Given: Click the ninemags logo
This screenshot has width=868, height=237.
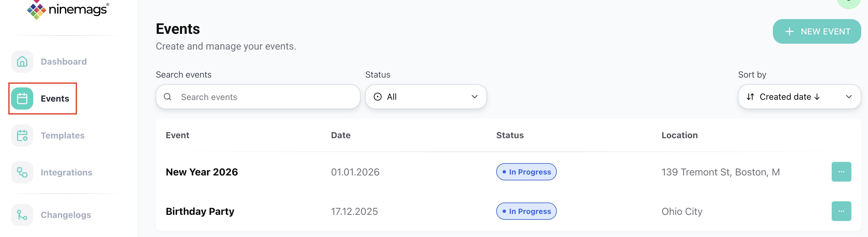Looking at the screenshot, I should 68,10.
